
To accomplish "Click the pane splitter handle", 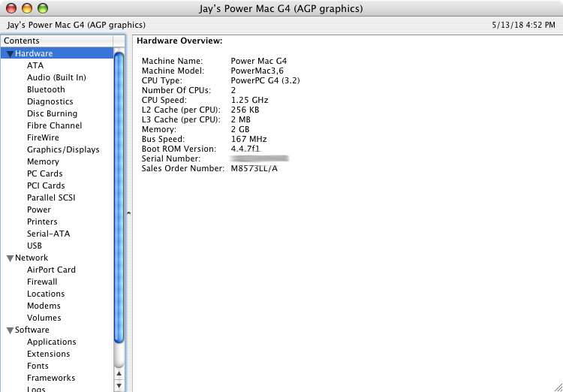I will click(128, 213).
